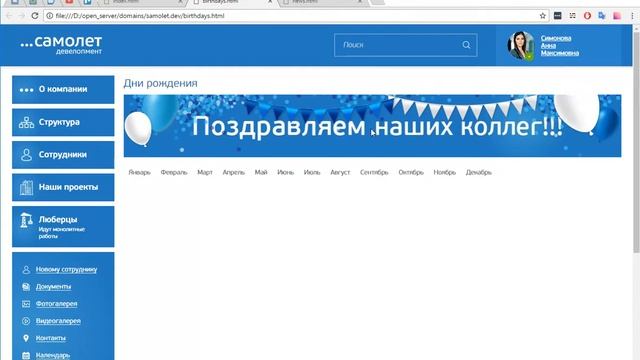
Task: Open the Структура section
Action: [x=63, y=122]
